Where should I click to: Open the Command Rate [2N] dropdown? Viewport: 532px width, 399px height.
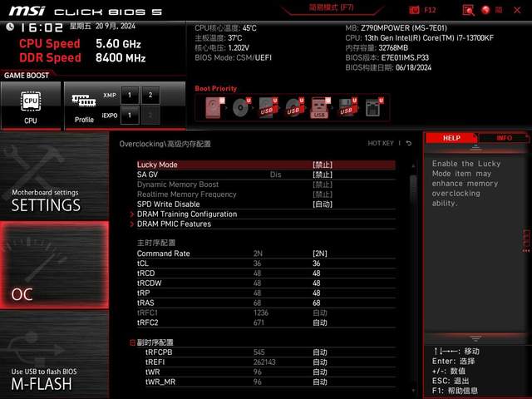(320, 254)
